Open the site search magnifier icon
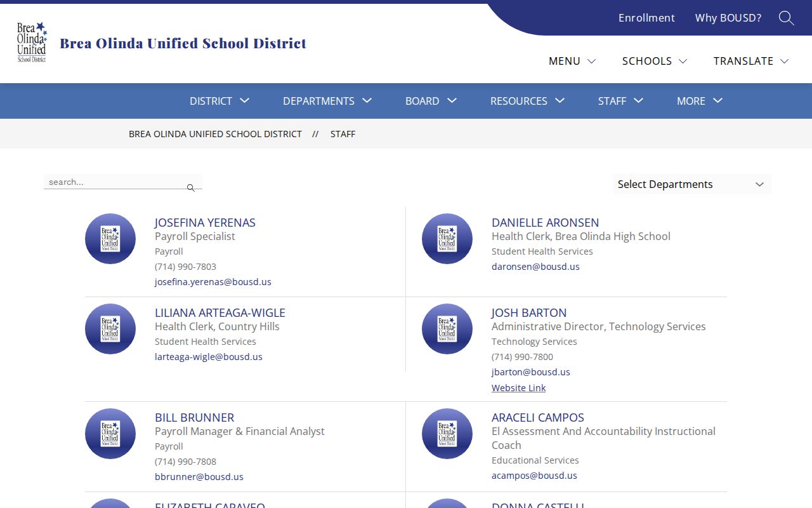The height and width of the screenshot is (508, 812). click(x=787, y=18)
